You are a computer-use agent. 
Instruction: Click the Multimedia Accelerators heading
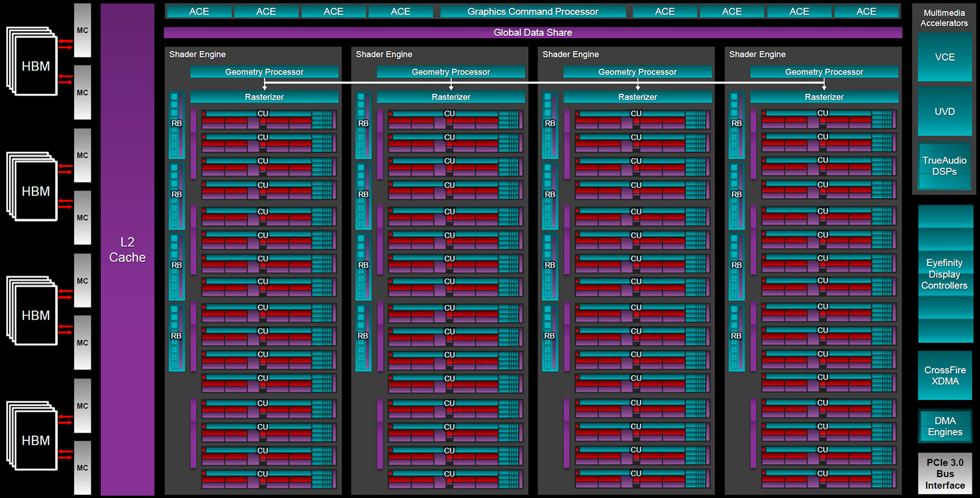(x=944, y=18)
